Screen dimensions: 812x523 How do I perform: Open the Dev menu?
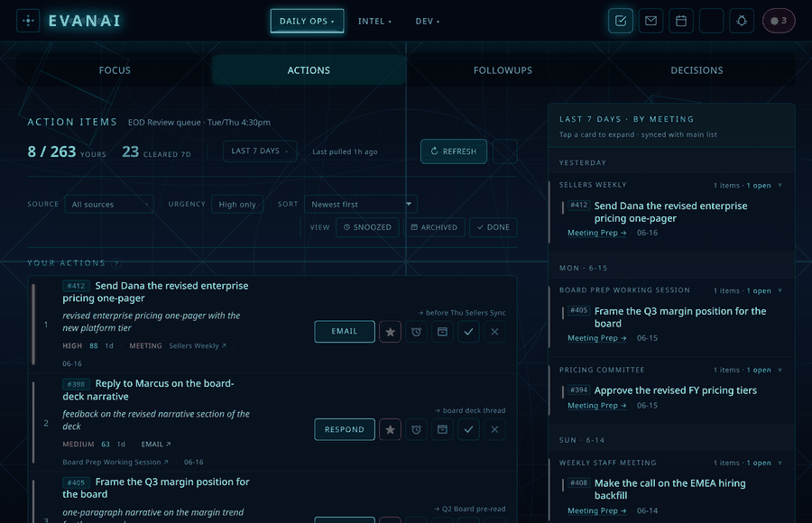(x=428, y=22)
